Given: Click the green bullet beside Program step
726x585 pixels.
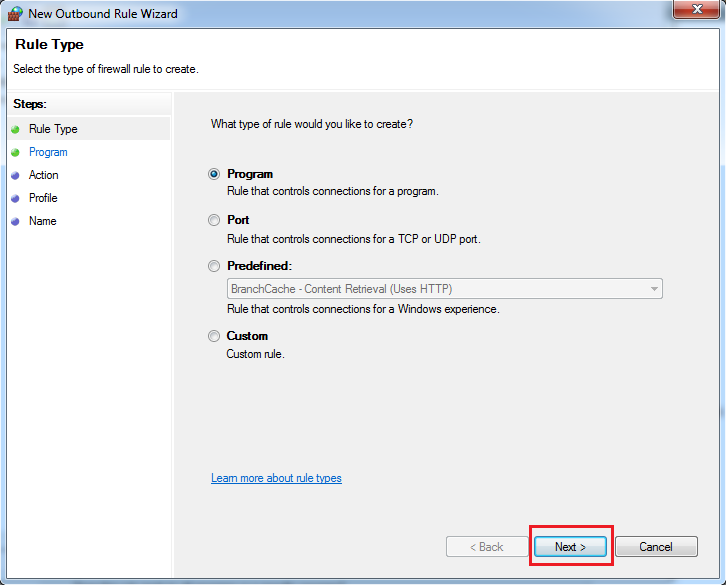Looking at the screenshot, I should (15, 152).
